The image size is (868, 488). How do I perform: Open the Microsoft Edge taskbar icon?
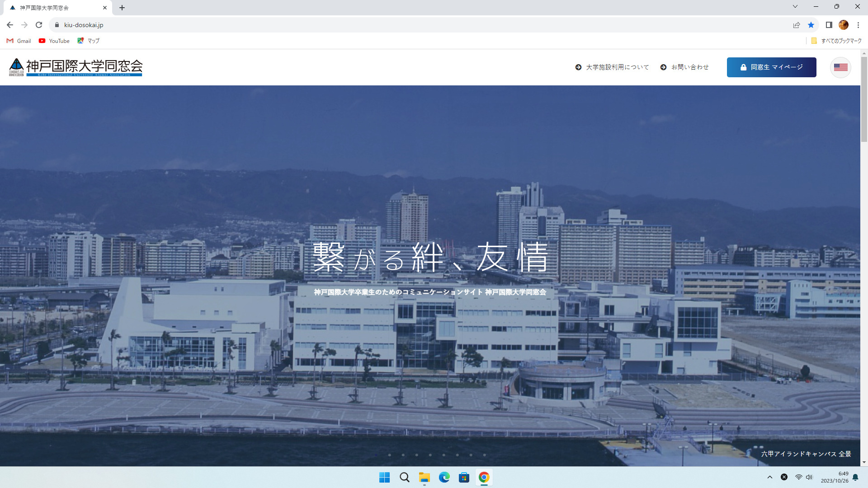pyautogui.click(x=444, y=477)
